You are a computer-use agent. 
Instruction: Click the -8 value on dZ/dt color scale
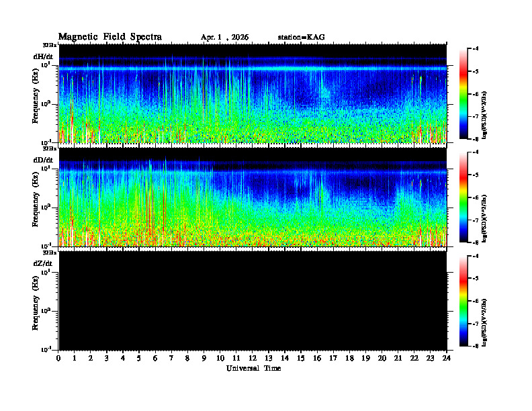(476, 346)
